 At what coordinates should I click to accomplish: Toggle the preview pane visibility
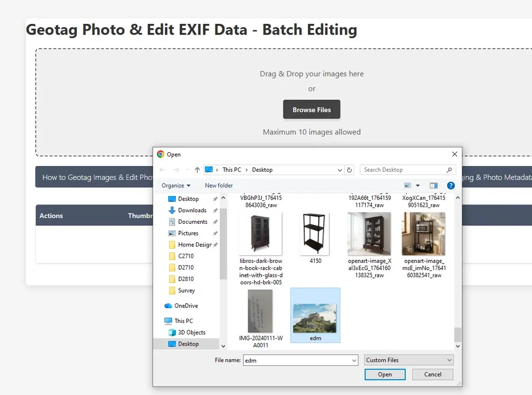coord(433,185)
